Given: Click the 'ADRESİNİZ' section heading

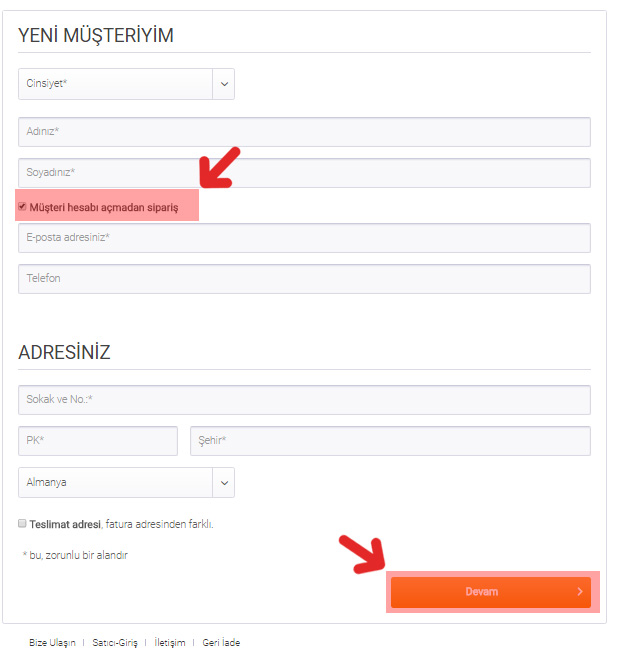Looking at the screenshot, I should pos(64,352).
